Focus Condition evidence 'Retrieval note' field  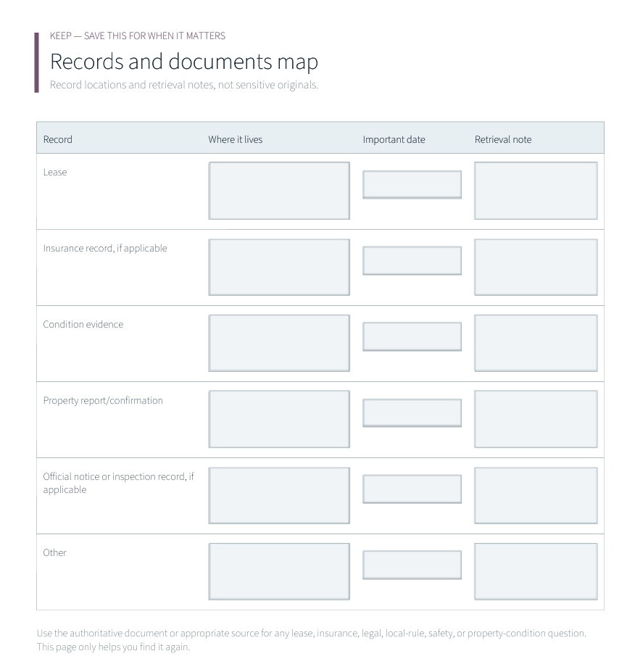[x=536, y=343]
